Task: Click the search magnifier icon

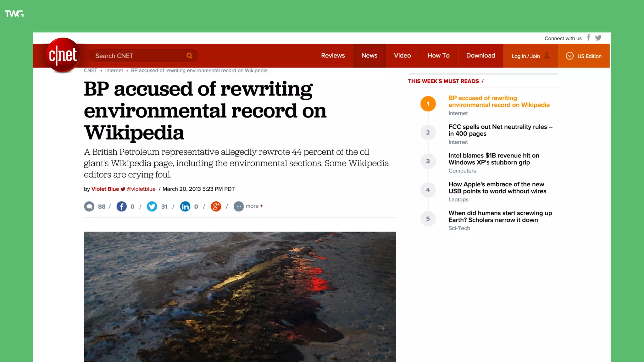Action: click(x=189, y=56)
